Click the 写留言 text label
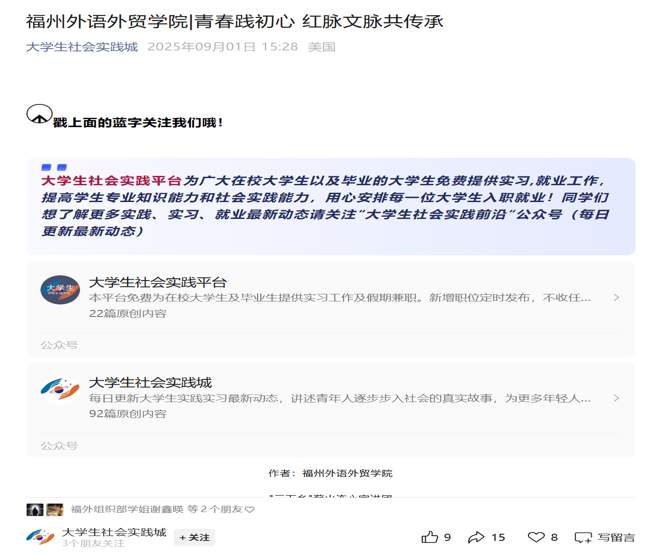Screen dimensions: 656x554 616,537
